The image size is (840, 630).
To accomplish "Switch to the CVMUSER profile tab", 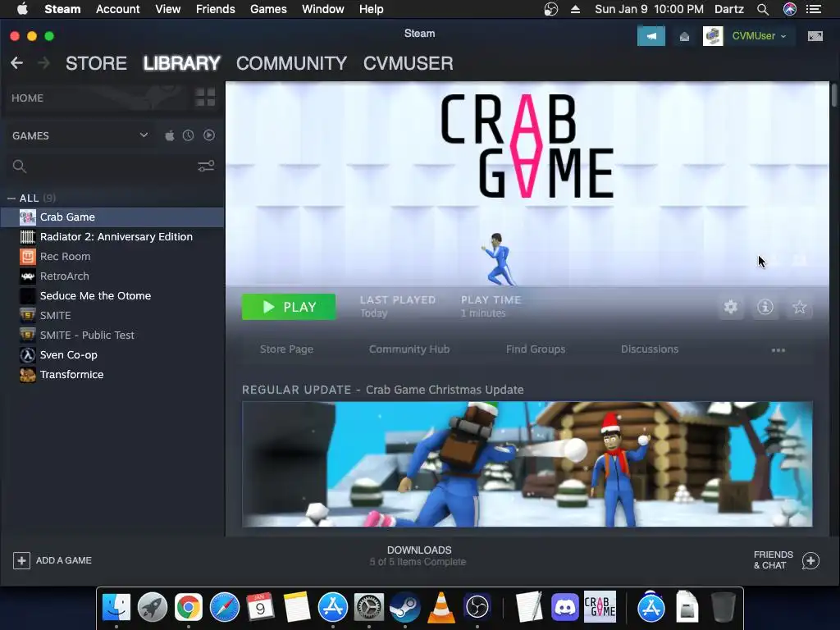I will coord(409,63).
